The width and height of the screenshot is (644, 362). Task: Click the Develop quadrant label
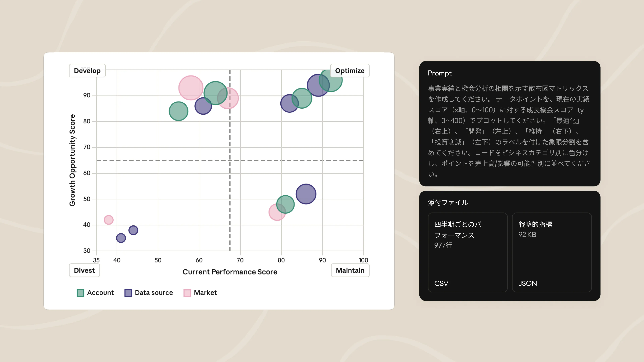(87, 71)
